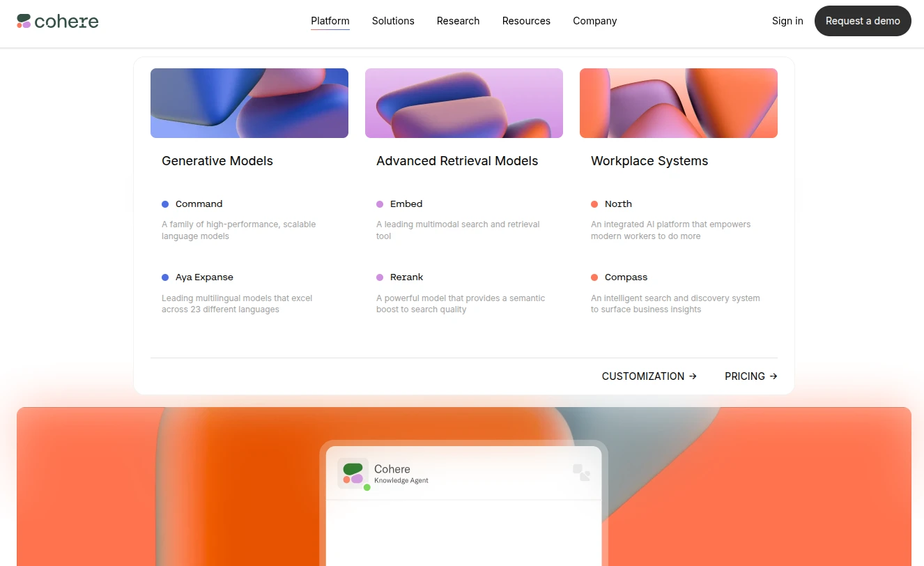This screenshot has height=566, width=924.
Task: Open the Compass product link
Action: (x=626, y=277)
